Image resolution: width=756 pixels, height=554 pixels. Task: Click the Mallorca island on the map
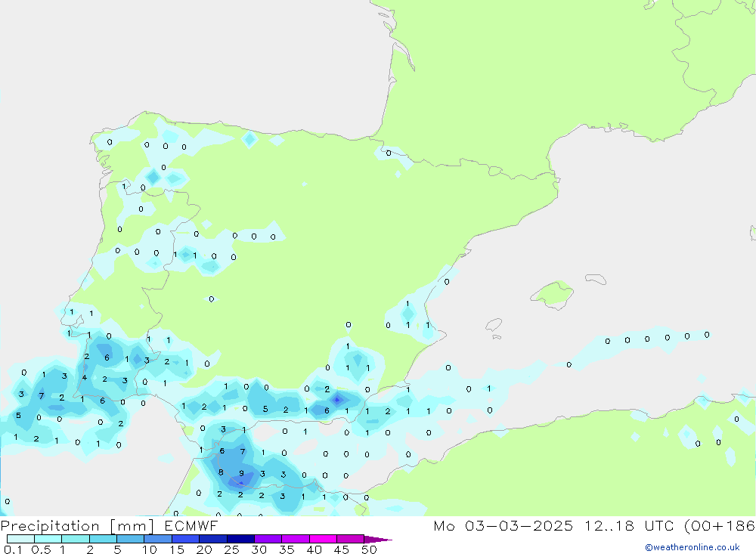point(552,294)
